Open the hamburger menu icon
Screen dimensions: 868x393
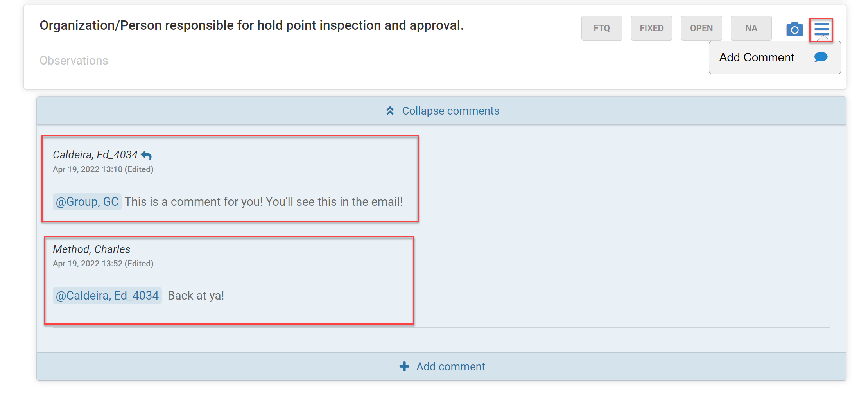[x=821, y=29]
